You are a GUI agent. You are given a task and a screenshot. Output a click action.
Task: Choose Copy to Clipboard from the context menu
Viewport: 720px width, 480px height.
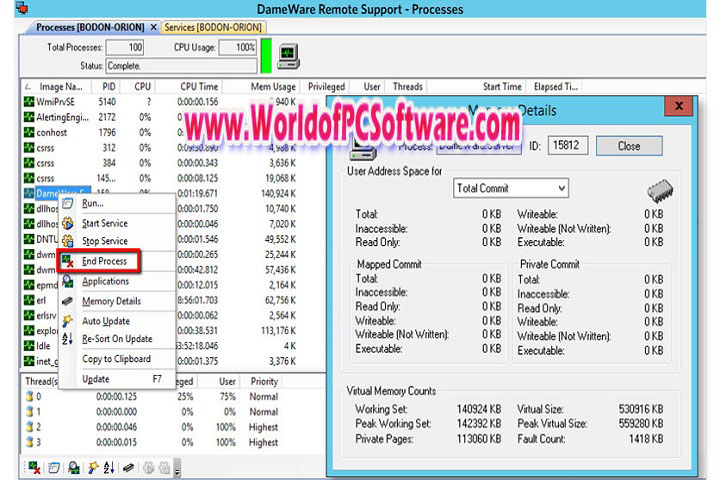click(117, 359)
